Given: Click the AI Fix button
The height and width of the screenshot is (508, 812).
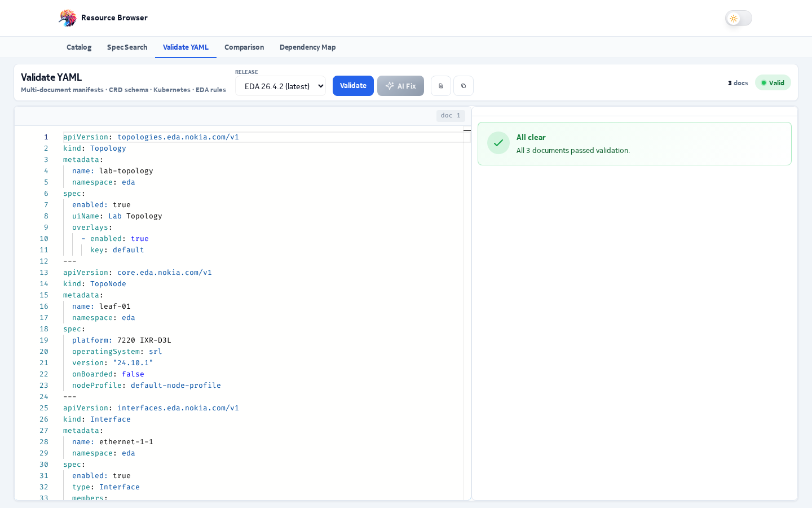Looking at the screenshot, I should [x=400, y=86].
